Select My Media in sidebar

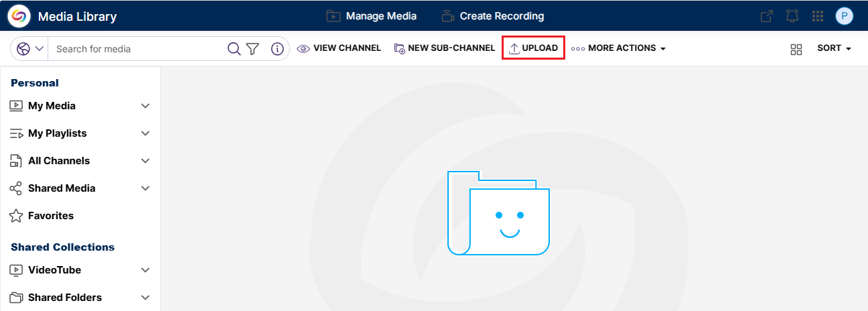[x=52, y=106]
